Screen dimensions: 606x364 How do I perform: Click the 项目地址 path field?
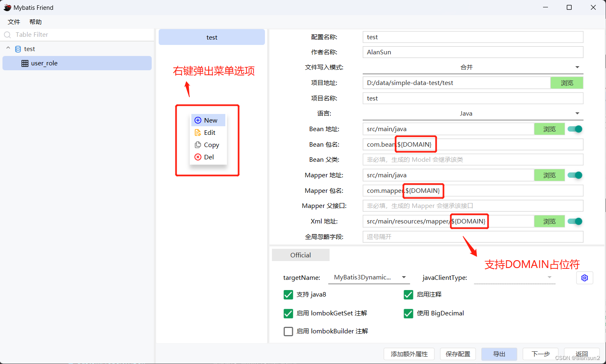(456, 83)
